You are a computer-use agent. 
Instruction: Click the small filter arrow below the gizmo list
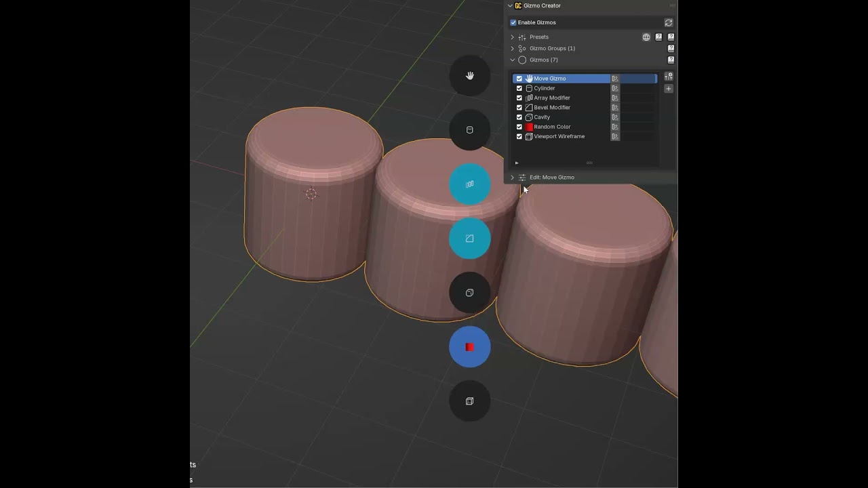pyautogui.click(x=517, y=163)
